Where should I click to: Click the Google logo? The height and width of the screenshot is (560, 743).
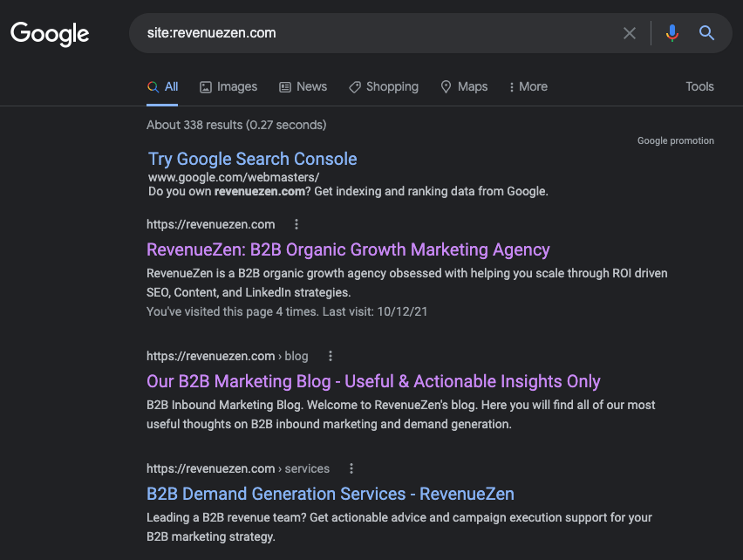tap(50, 34)
